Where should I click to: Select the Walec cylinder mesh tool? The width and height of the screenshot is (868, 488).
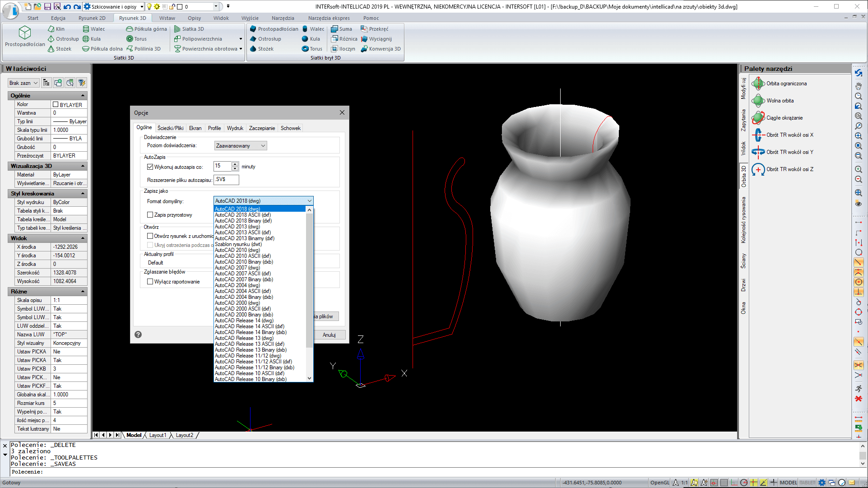point(93,29)
